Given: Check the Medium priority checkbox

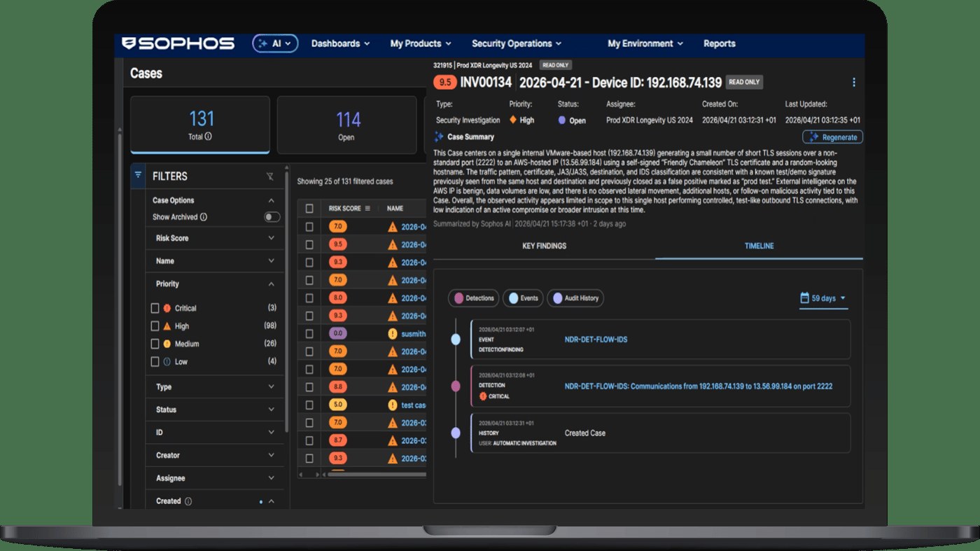Looking at the screenshot, I should (155, 344).
